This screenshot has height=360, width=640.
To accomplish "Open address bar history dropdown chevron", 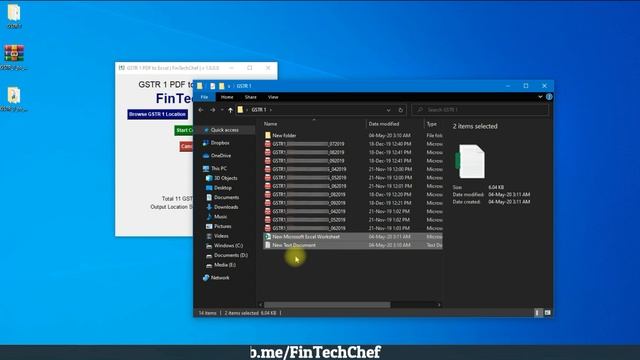I will click(388, 110).
